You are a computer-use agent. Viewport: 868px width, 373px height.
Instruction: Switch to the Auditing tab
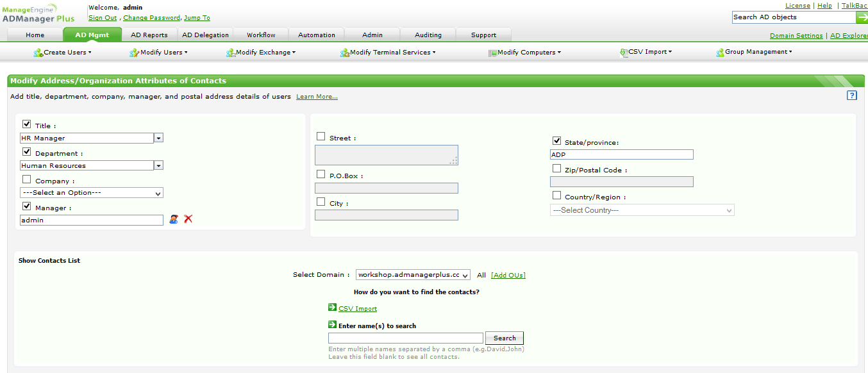[428, 35]
